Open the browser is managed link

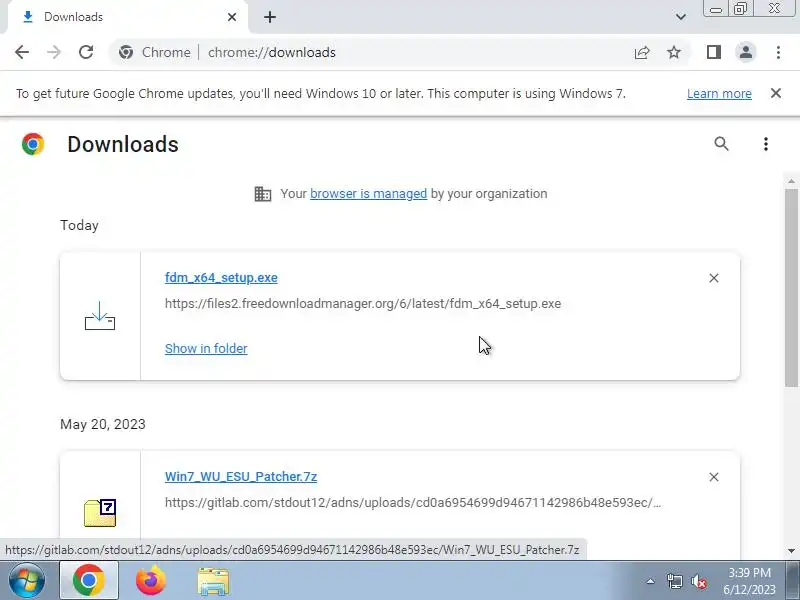[x=368, y=194]
